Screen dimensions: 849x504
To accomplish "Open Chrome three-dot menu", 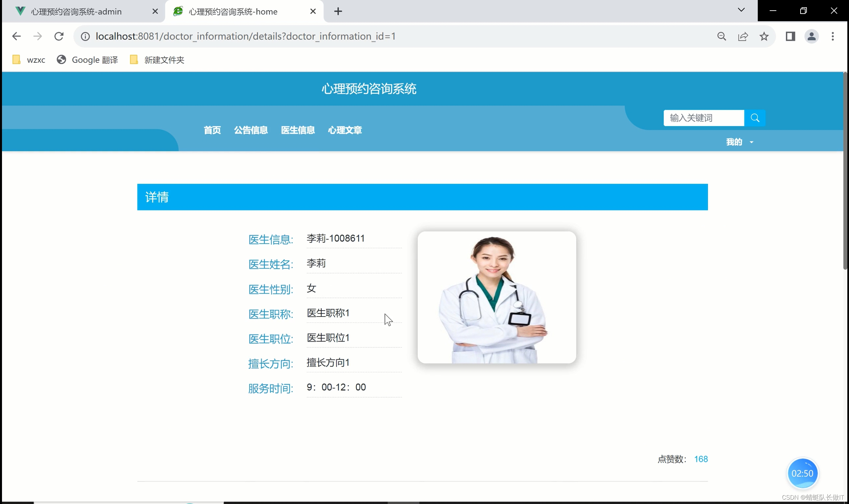I will (832, 36).
